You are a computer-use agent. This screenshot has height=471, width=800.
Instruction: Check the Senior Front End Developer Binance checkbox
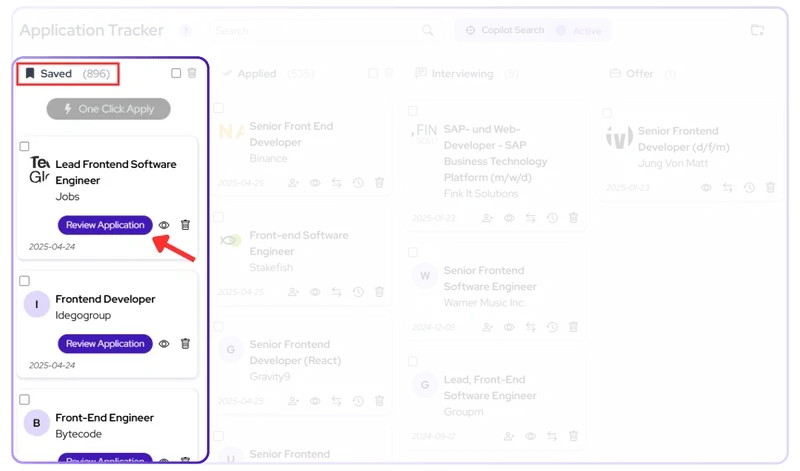pyautogui.click(x=218, y=108)
